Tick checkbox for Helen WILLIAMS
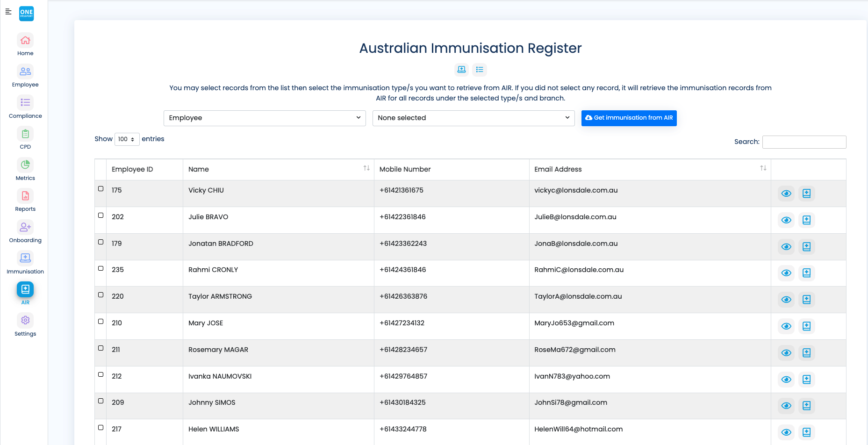 [100, 428]
